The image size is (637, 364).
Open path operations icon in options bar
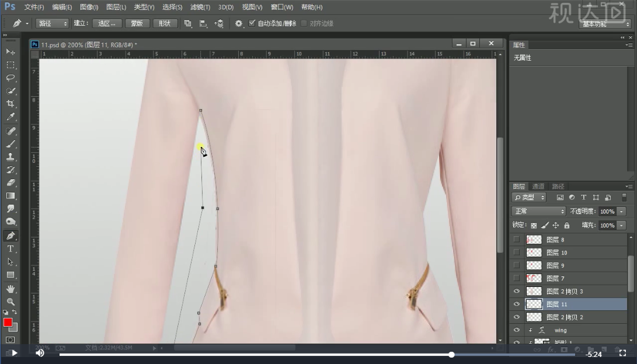tap(187, 23)
